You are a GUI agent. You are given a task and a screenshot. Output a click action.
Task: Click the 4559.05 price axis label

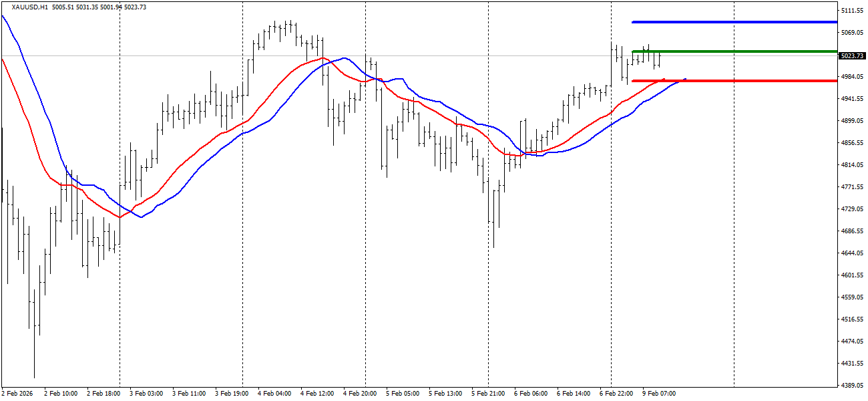click(853, 297)
